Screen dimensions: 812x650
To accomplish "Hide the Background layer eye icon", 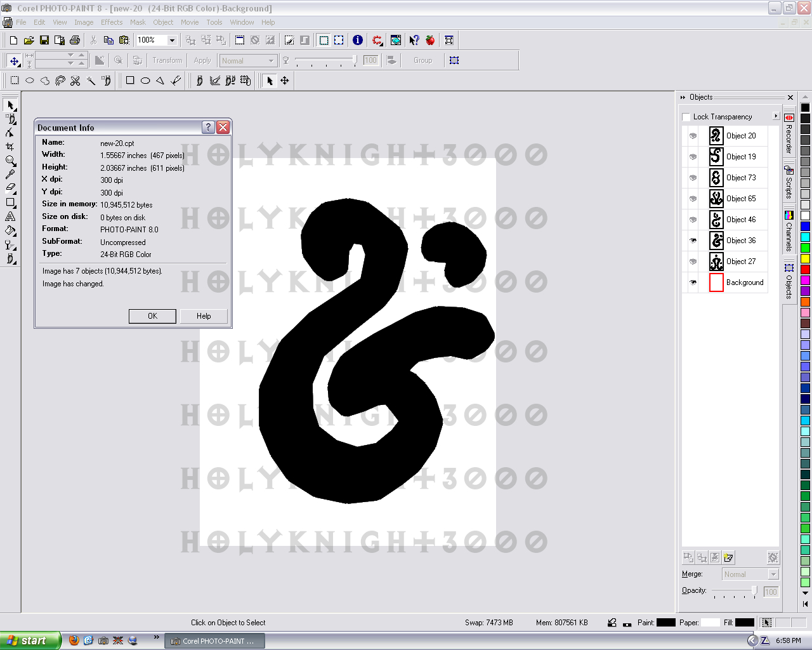I will (693, 282).
